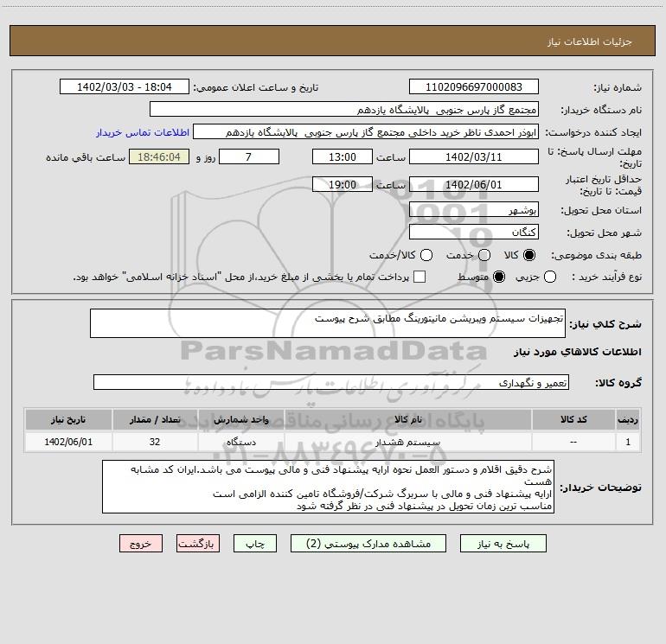Click the پاسخ به نیاز button

tap(503, 544)
